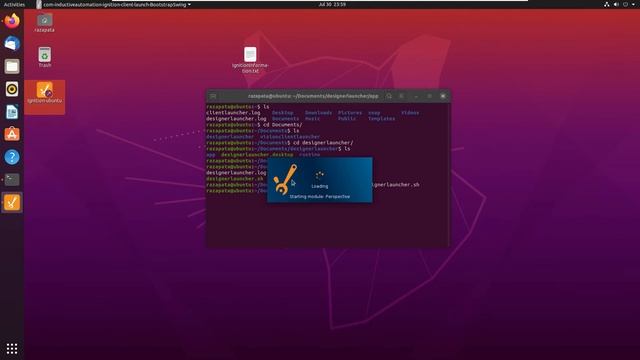Show Applications grid button
640x360 pixels.
click(12, 348)
